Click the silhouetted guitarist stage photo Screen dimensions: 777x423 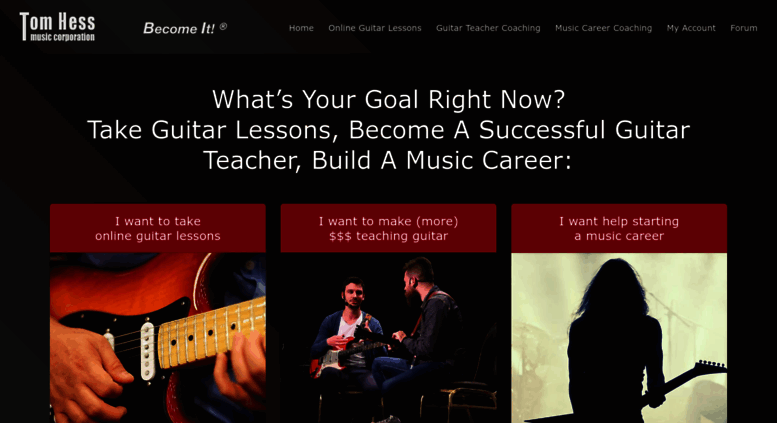tap(619, 338)
